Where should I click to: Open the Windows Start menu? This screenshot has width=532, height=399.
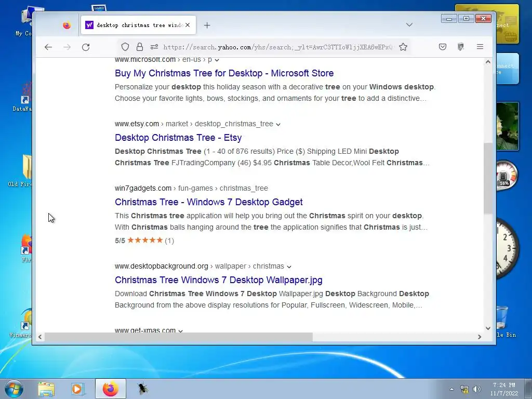click(x=14, y=389)
